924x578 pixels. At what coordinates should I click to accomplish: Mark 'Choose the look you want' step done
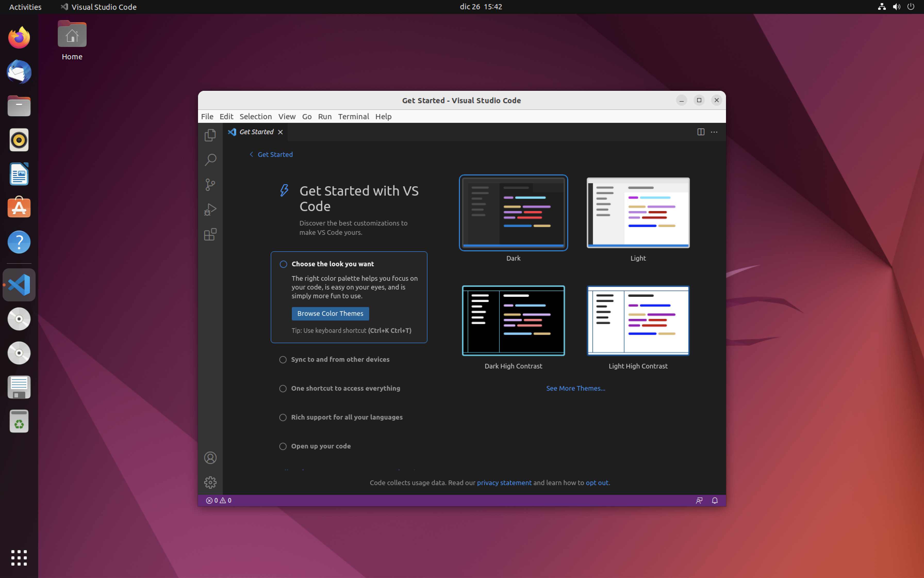tap(283, 264)
